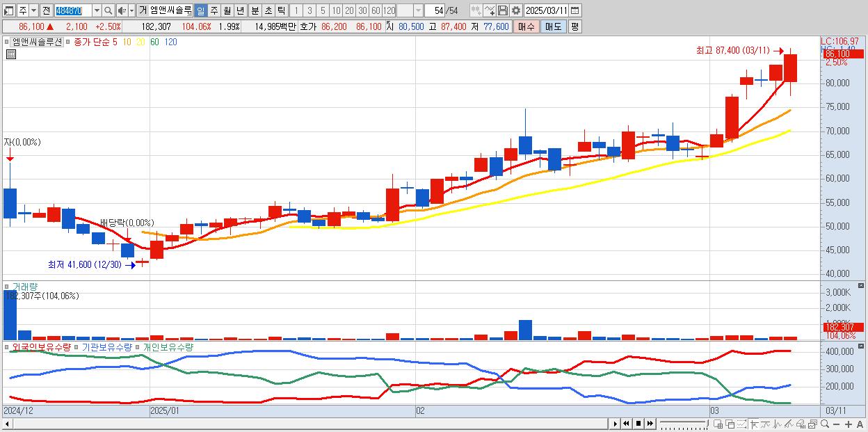
Task: Select the 주 weekly chart period
Action: [214, 10]
